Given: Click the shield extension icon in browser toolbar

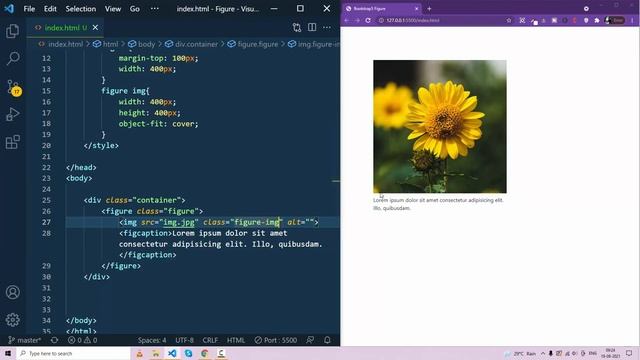Looking at the screenshot, I should tap(586, 20).
